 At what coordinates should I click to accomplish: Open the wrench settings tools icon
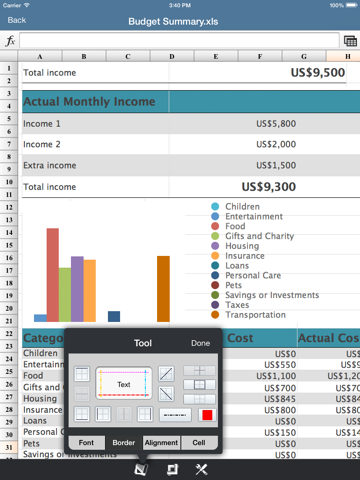click(201, 470)
